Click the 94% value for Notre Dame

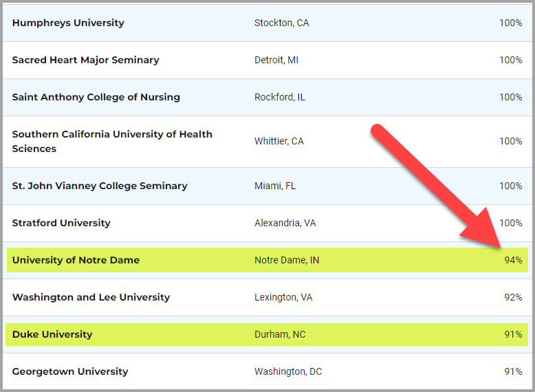[513, 261]
